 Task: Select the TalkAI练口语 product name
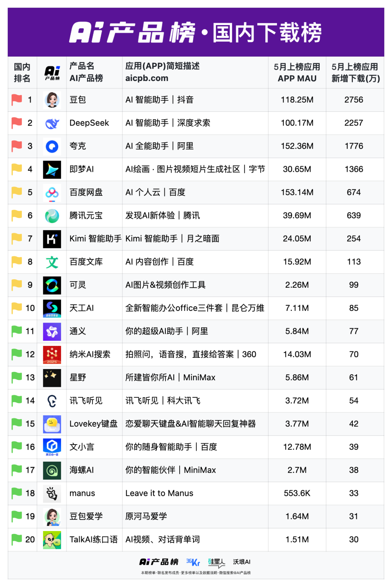point(94,539)
